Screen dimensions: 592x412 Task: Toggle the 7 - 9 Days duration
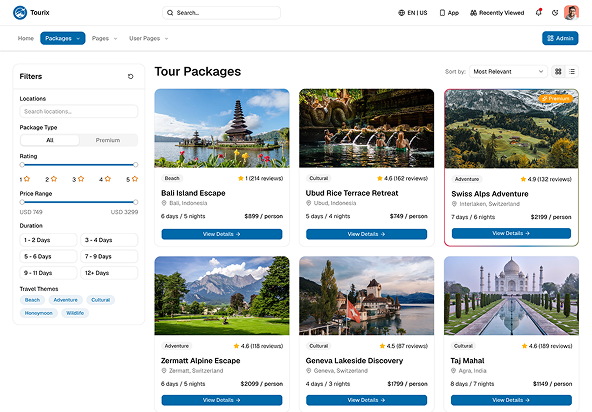click(109, 256)
